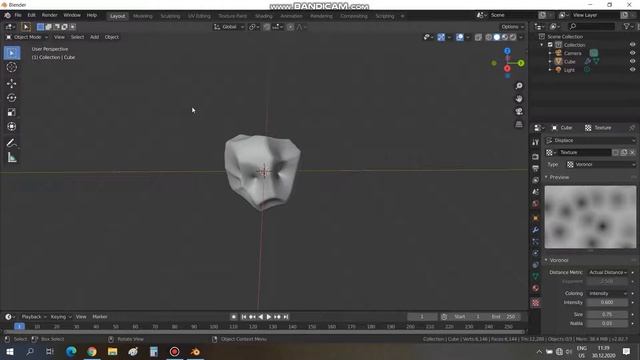Toggle the camera view icon
The height and width of the screenshot is (360, 640).
pos(519,111)
